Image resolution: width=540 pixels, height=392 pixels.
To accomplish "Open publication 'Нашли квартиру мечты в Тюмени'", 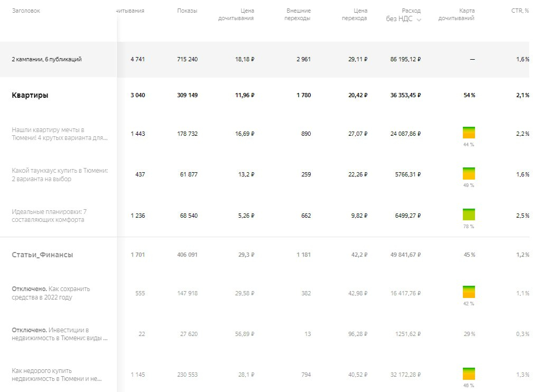I will [x=59, y=134].
